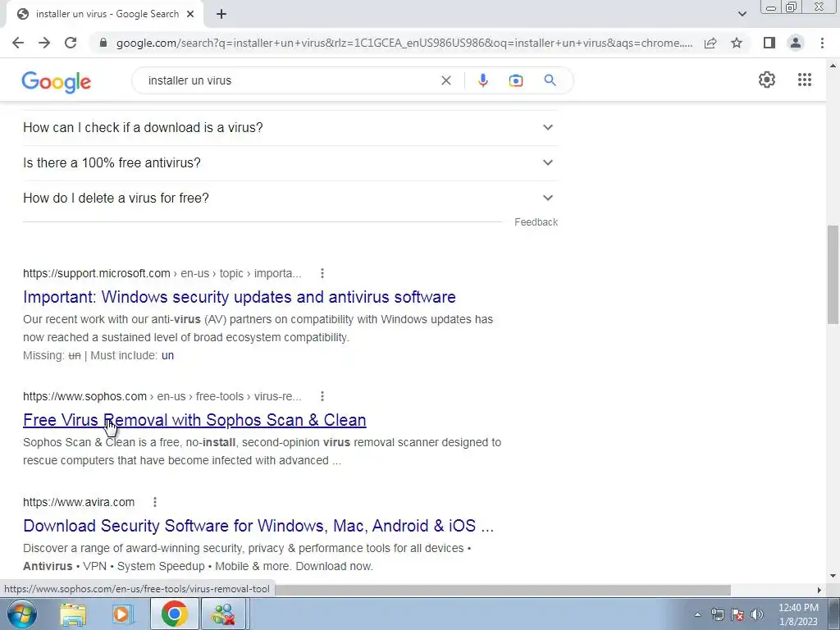
Task: Open Chrome side panel icon
Action: pyautogui.click(x=769, y=43)
